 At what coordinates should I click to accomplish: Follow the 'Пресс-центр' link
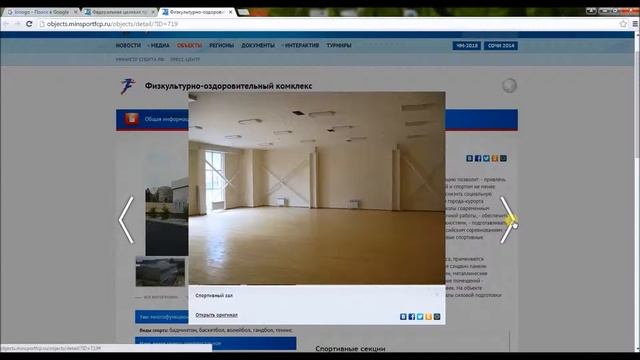point(185,60)
